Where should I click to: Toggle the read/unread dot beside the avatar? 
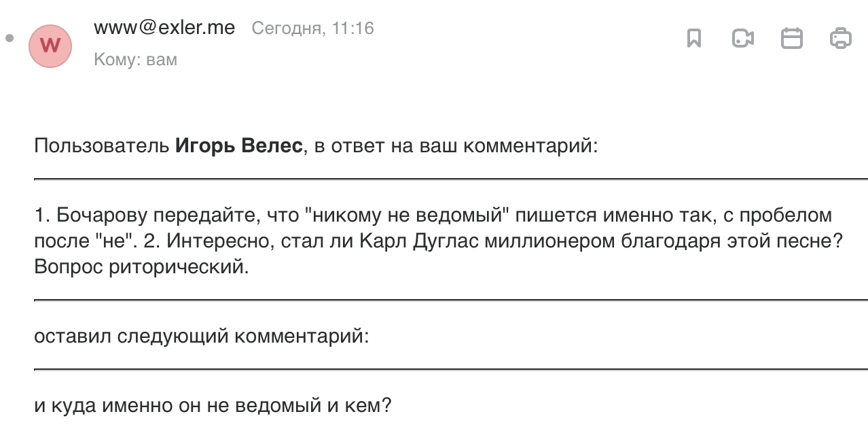(9, 38)
